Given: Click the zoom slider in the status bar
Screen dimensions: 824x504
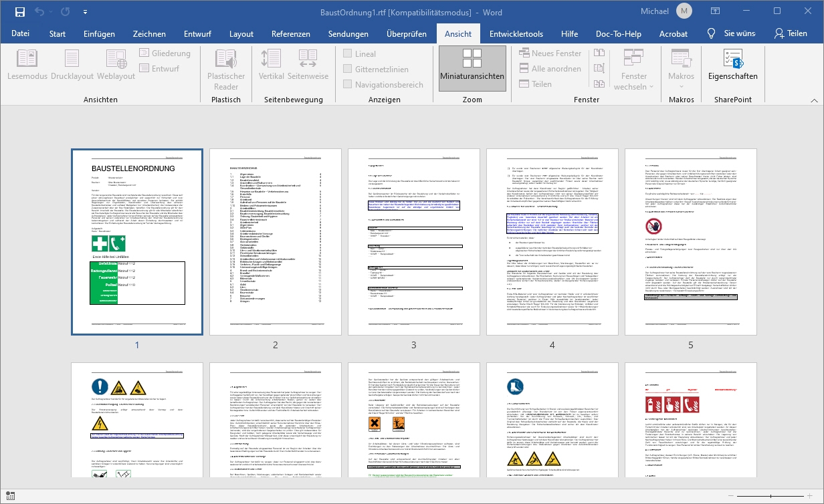Looking at the screenshot, I should (x=771, y=496).
